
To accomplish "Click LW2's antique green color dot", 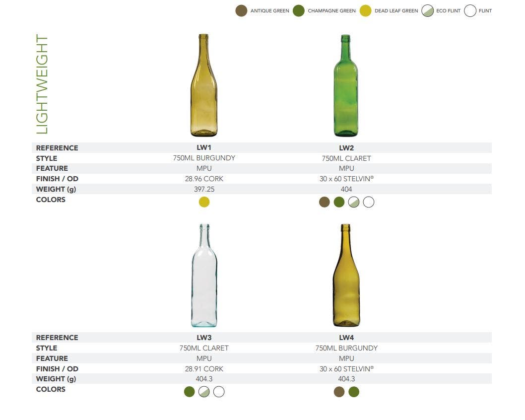I will (x=325, y=202).
